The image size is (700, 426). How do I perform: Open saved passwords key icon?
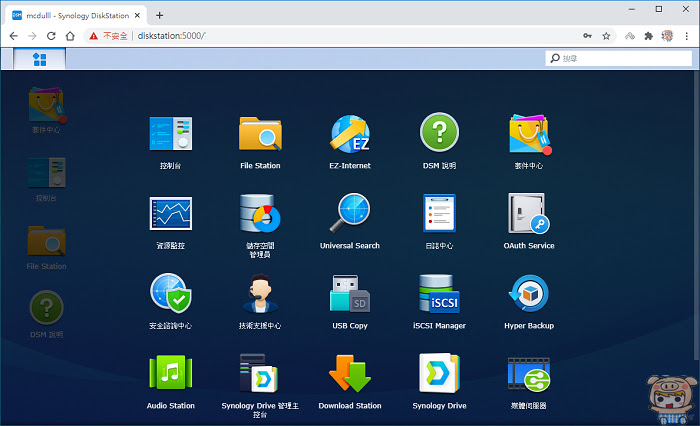[x=588, y=36]
